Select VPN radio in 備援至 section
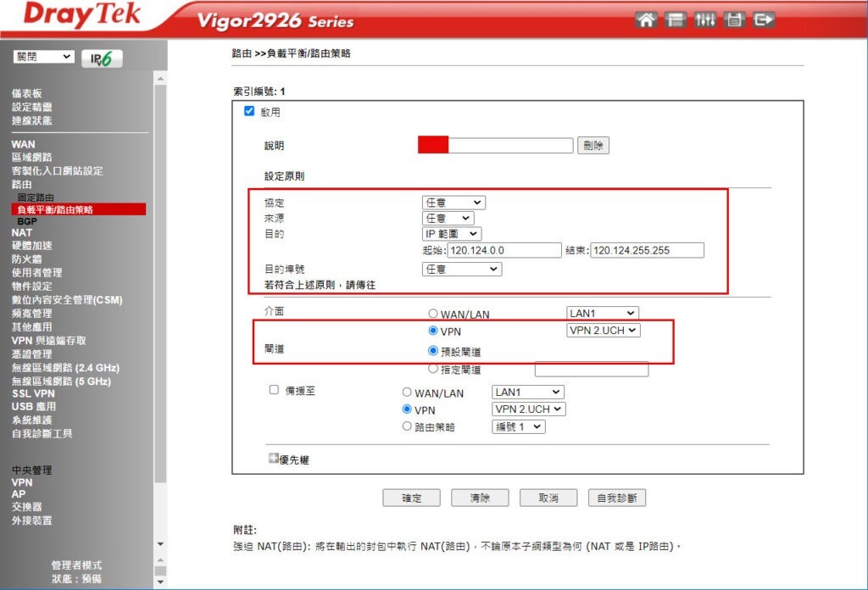 coord(407,409)
